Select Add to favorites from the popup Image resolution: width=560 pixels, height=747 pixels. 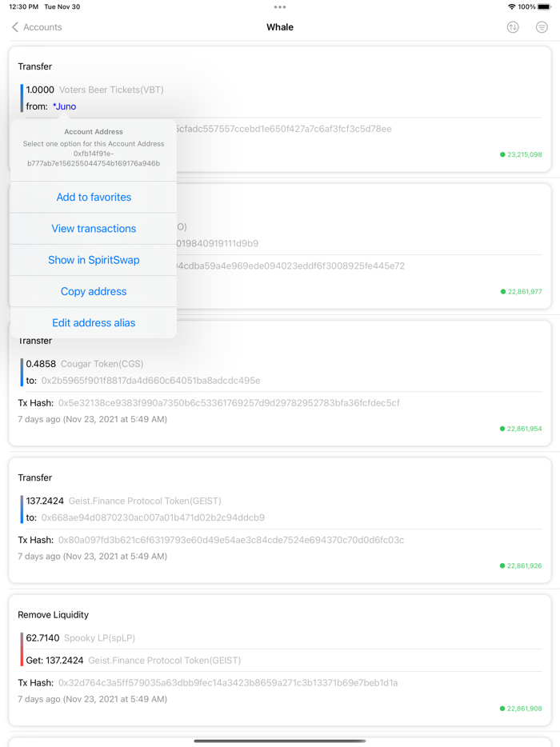coord(93,197)
